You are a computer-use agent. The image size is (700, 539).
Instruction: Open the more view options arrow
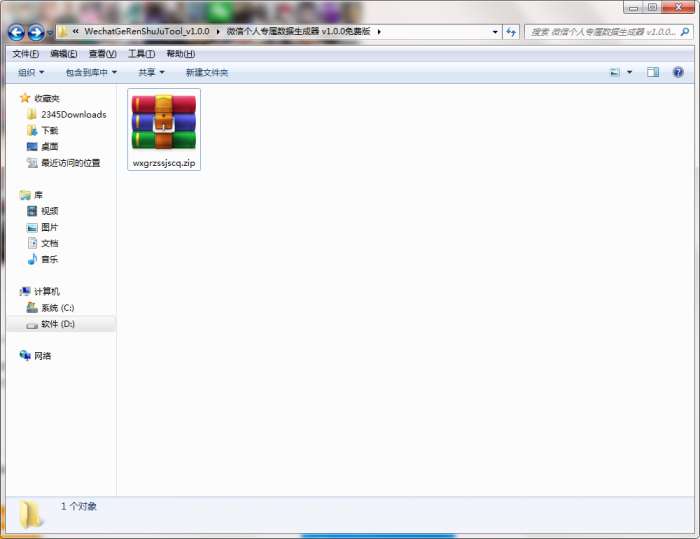[x=629, y=72]
